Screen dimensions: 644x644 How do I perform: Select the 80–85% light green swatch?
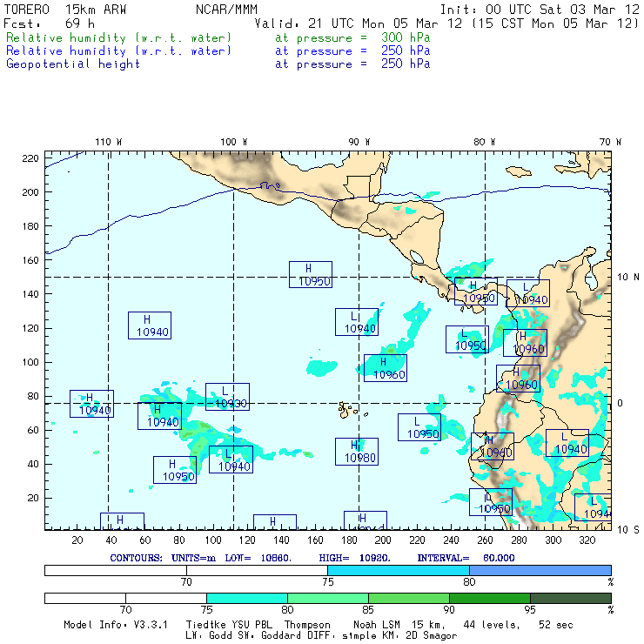[x=328, y=598]
